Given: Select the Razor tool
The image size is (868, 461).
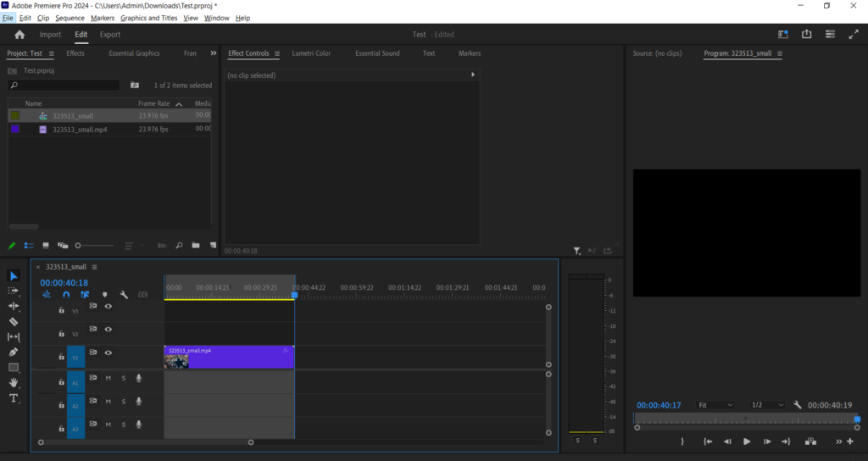Looking at the screenshot, I should click(x=14, y=322).
